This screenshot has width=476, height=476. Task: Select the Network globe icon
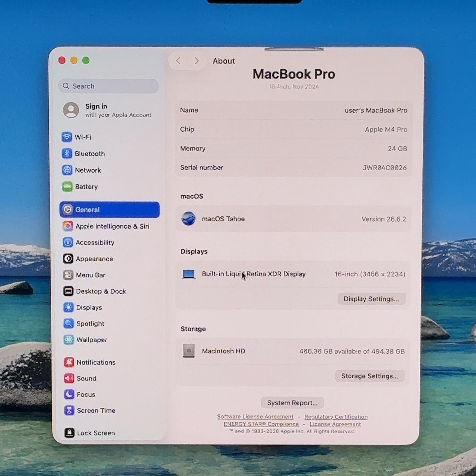pos(67,170)
